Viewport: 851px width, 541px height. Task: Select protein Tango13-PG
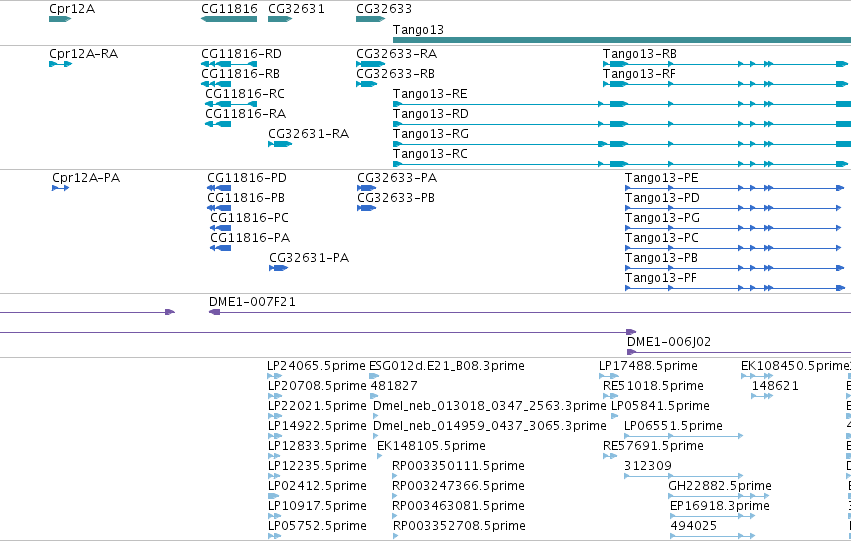pos(662,218)
